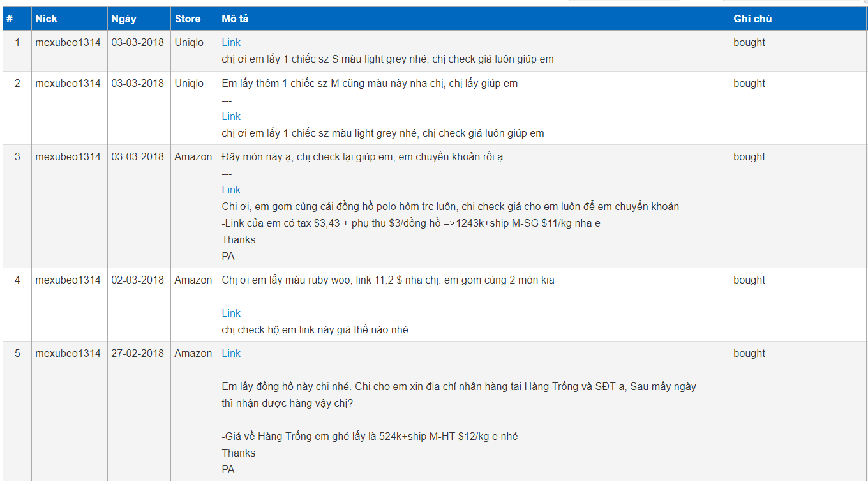The height and width of the screenshot is (484, 868).
Task: Click the Mô tả column header
Action: click(x=235, y=19)
